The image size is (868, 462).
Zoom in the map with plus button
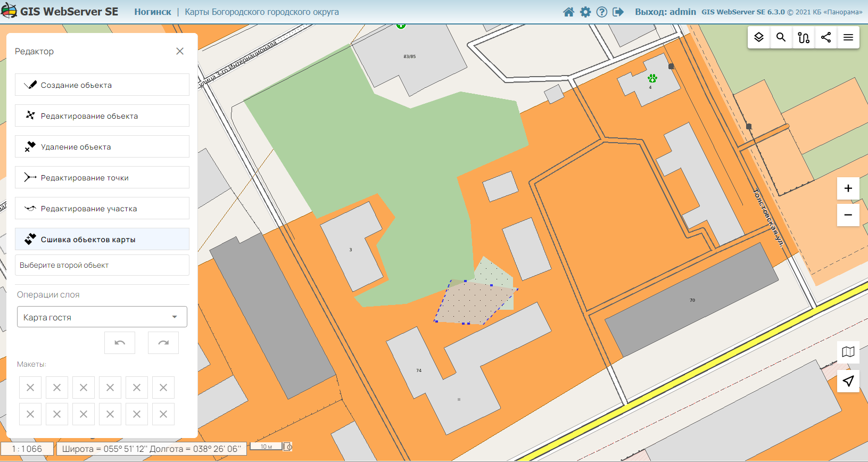pos(848,188)
